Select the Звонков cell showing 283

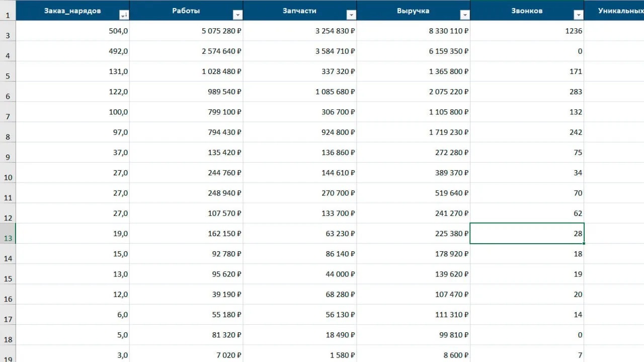coord(527,92)
